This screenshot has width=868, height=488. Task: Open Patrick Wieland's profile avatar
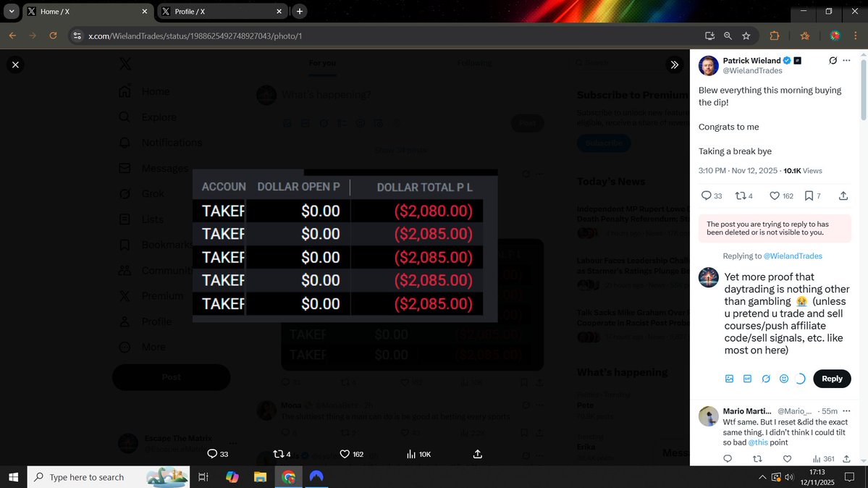[x=709, y=65]
